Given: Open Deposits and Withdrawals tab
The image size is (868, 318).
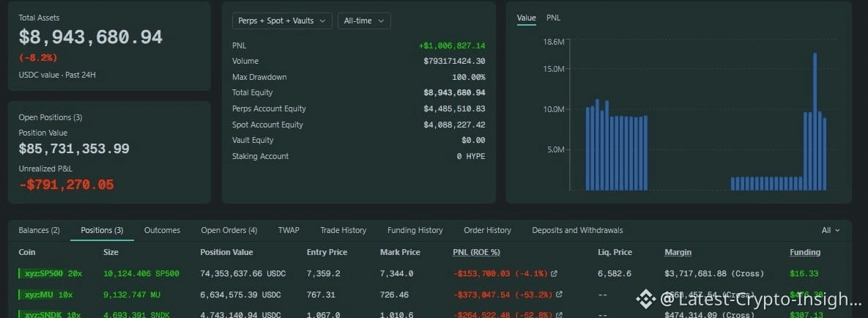Looking at the screenshot, I should [x=577, y=230].
